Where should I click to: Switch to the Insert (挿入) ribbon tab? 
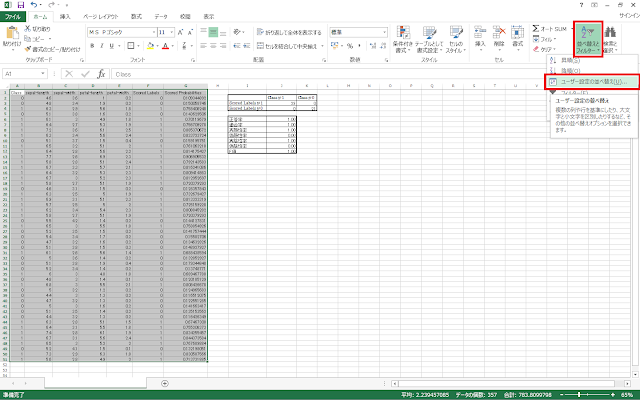(65, 17)
